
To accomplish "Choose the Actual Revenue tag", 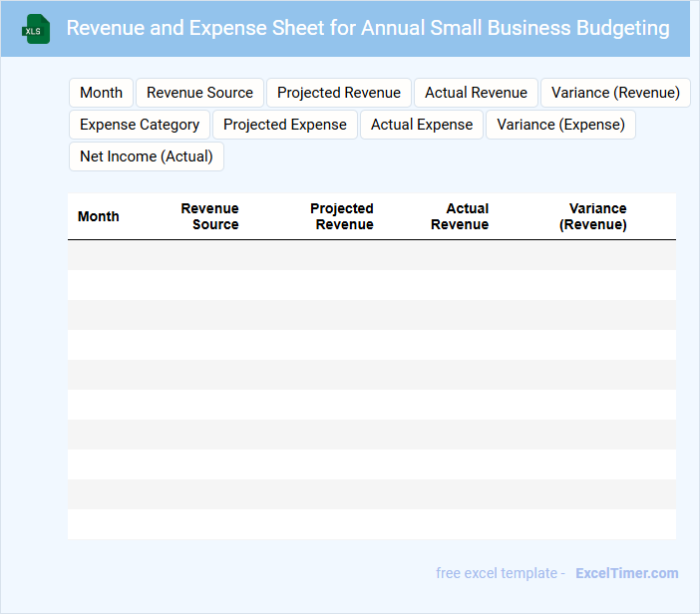I will 476,93.
